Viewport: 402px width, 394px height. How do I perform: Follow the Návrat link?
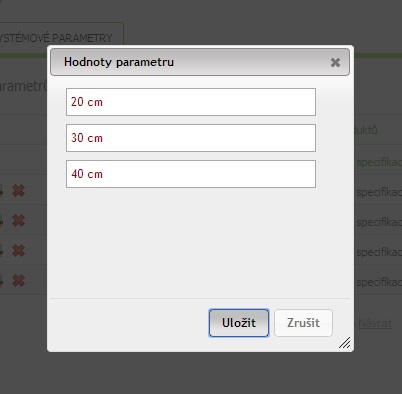point(375,323)
